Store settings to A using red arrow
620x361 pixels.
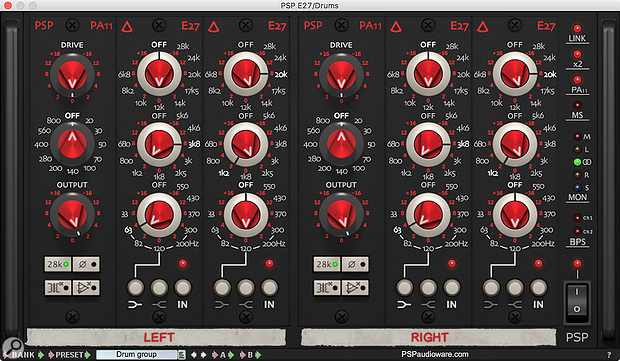(214, 355)
